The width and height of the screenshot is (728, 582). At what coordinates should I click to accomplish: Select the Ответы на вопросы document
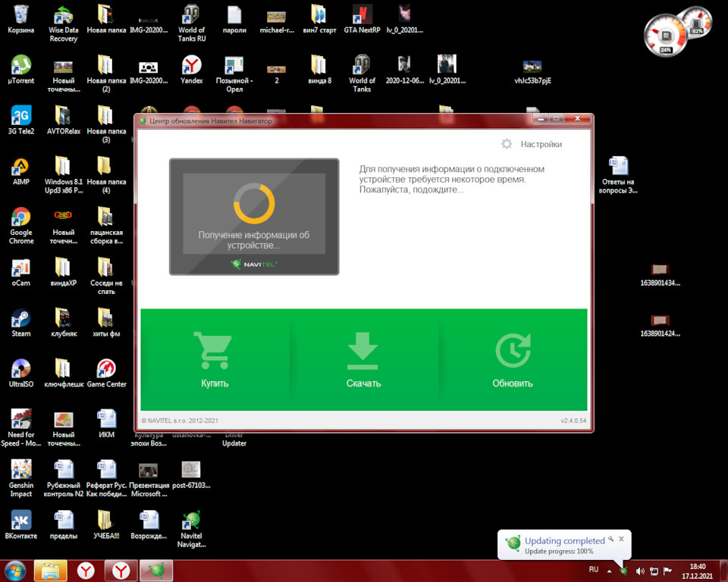pyautogui.click(x=618, y=176)
